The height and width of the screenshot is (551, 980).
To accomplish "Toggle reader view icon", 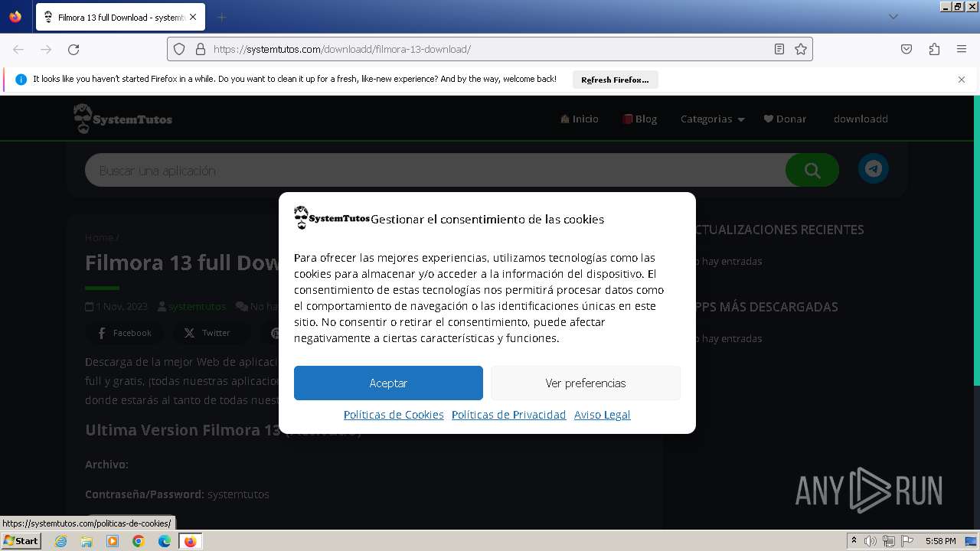I will [779, 49].
